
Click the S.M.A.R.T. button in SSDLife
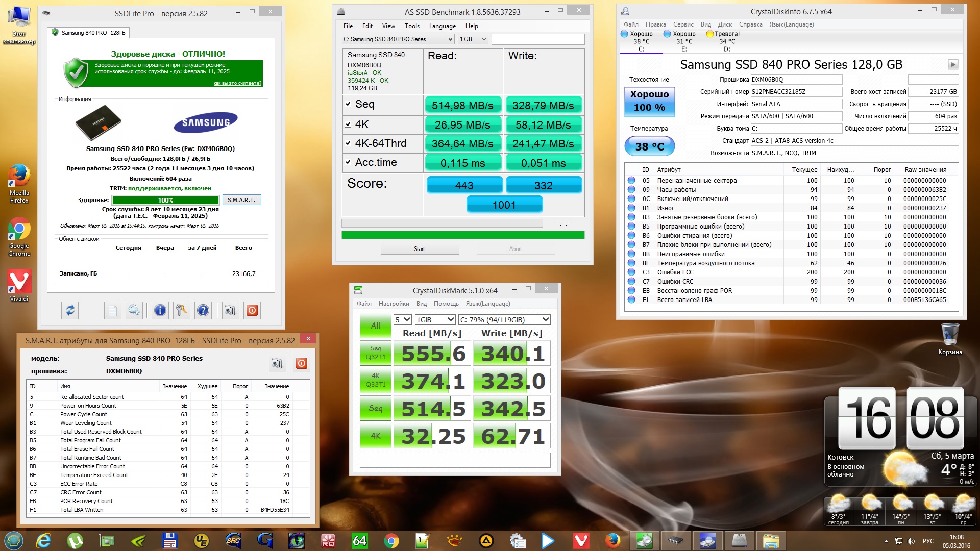[x=241, y=200]
